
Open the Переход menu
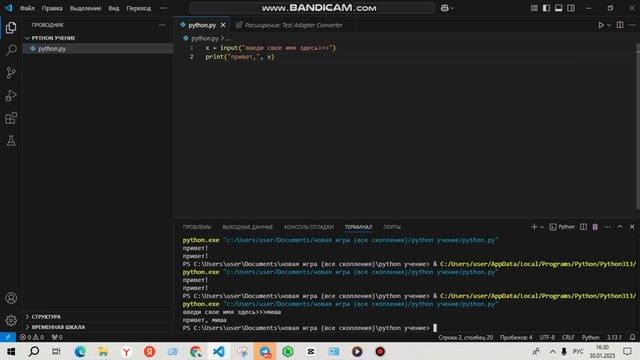pos(139,8)
